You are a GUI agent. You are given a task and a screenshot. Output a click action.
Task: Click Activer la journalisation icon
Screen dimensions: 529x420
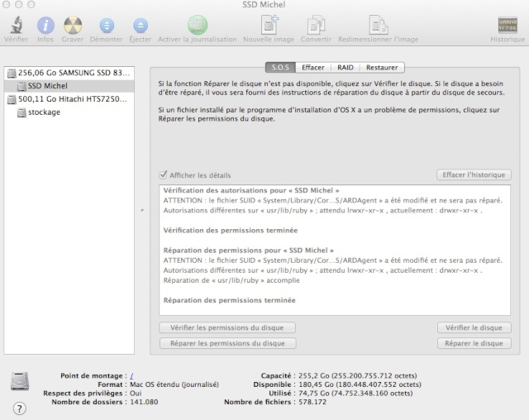[x=198, y=25]
